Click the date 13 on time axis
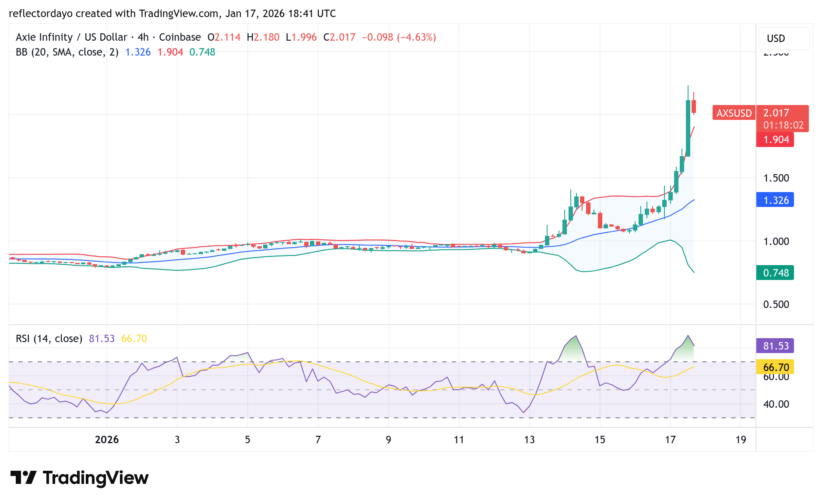822x504 pixels. pyautogui.click(x=529, y=440)
